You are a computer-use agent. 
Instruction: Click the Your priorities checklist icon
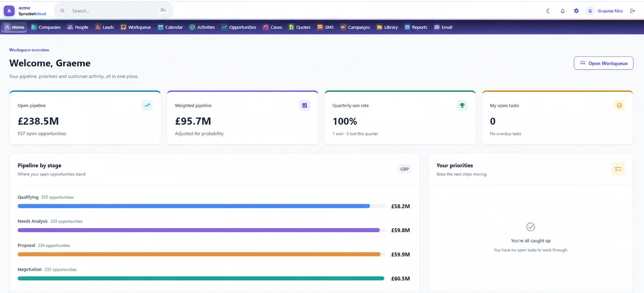point(618,169)
